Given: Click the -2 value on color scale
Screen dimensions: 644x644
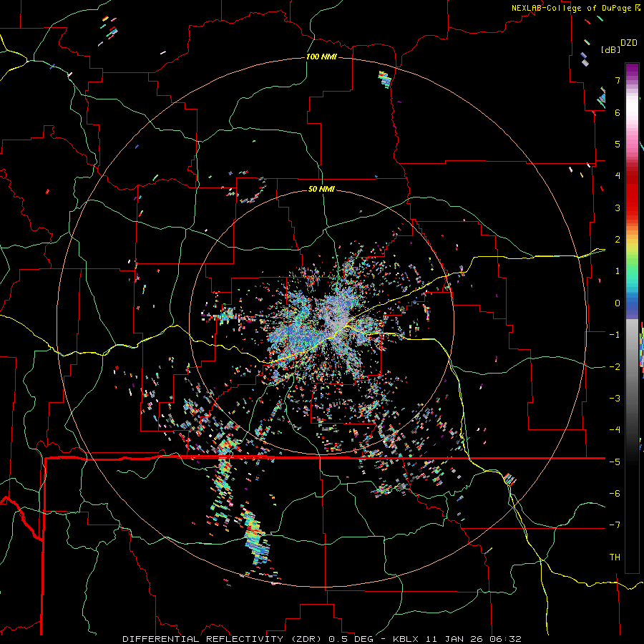Looking at the screenshot, I should (x=615, y=367).
